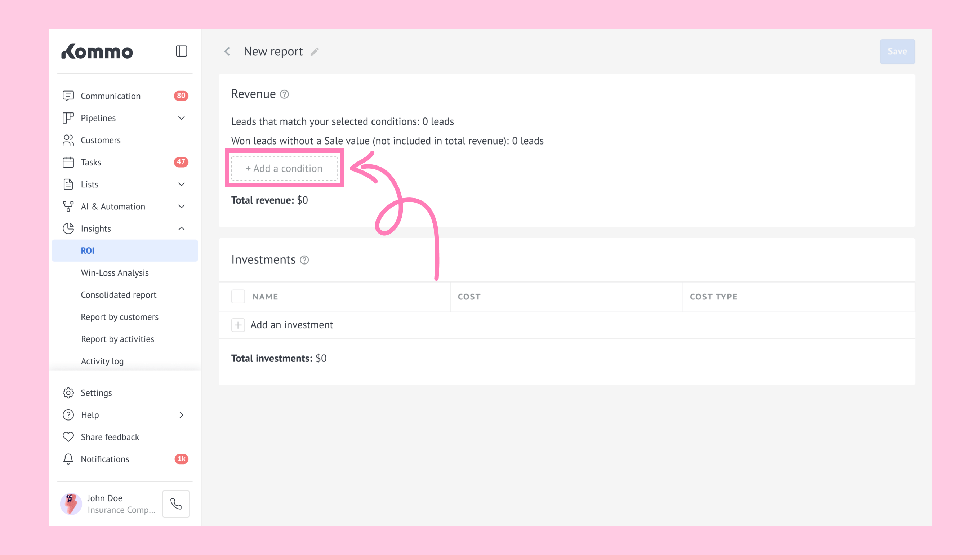The height and width of the screenshot is (555, 980).
Task: Open John Doe's profile avatar
Action: pyautogui.click(x=71, y=504)
